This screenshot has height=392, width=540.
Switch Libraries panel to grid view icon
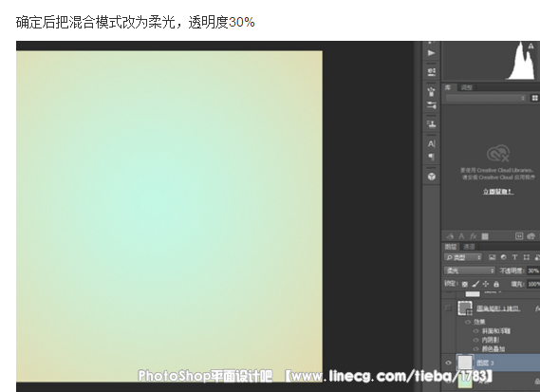click(x=534, y=98)
